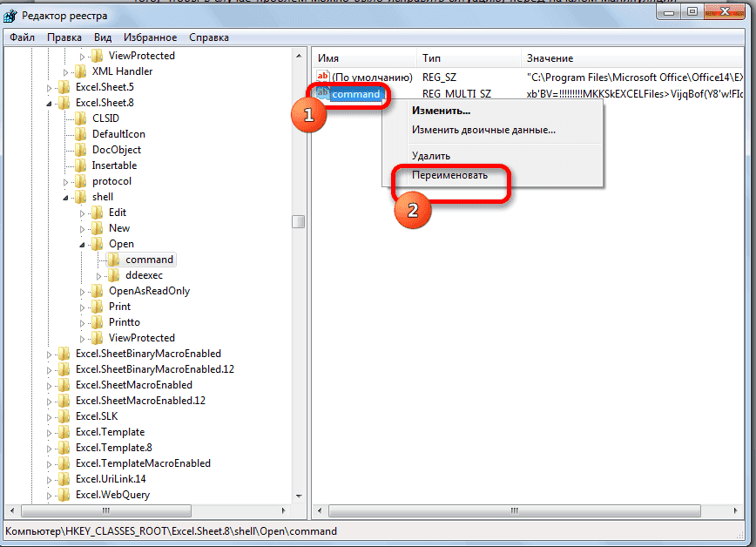
Task: Choose Изменить... in context menu
Action: coord(492,111)
